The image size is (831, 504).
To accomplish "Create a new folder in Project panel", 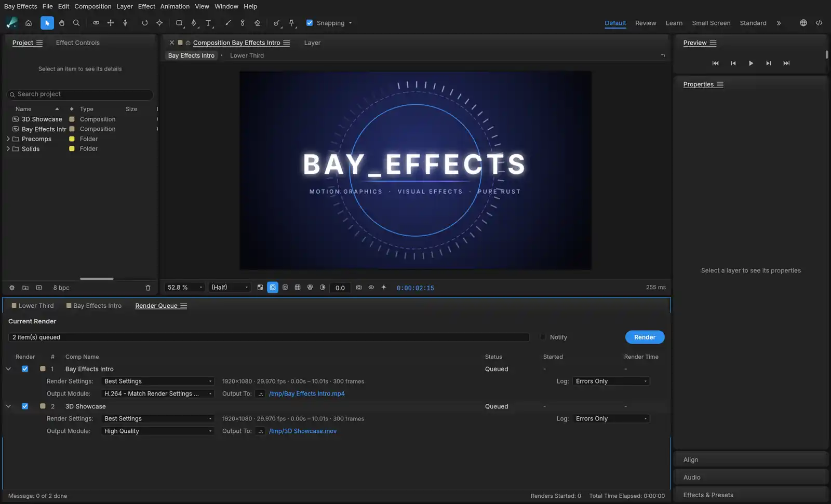I will coord(25,288).
